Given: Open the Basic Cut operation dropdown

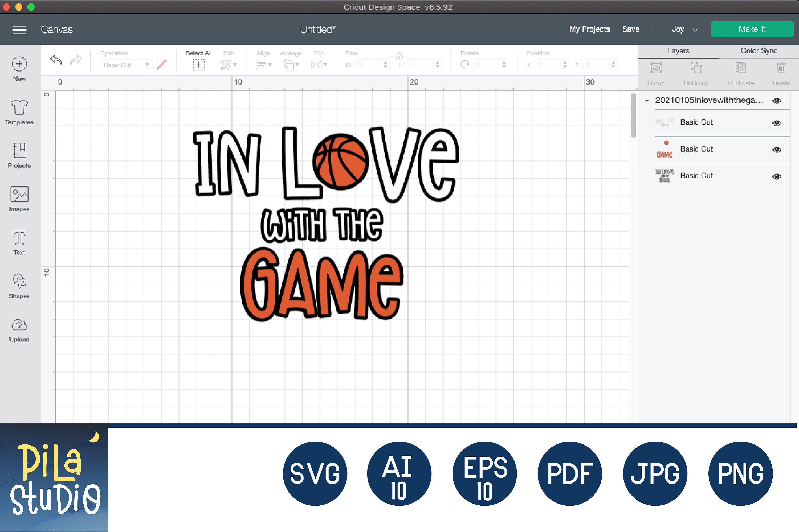Looking at the screenshot, I should tap(126, 64).
